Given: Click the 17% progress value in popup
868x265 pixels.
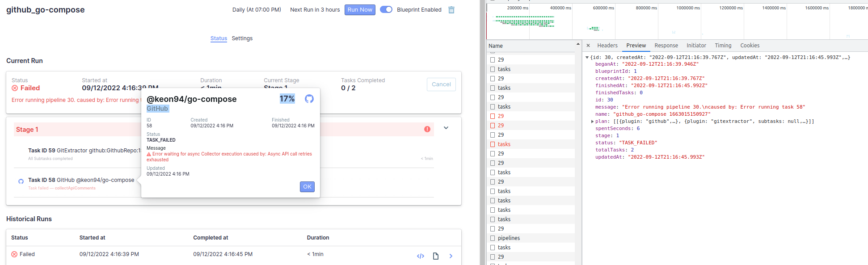Looking at the screenshot, I should tap(287, 99).
